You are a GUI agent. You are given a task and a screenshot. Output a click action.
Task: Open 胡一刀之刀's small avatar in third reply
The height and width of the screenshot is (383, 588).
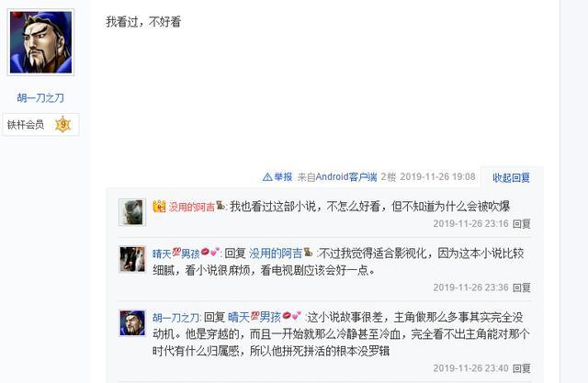pyautogui.click(x=132, y=322)
